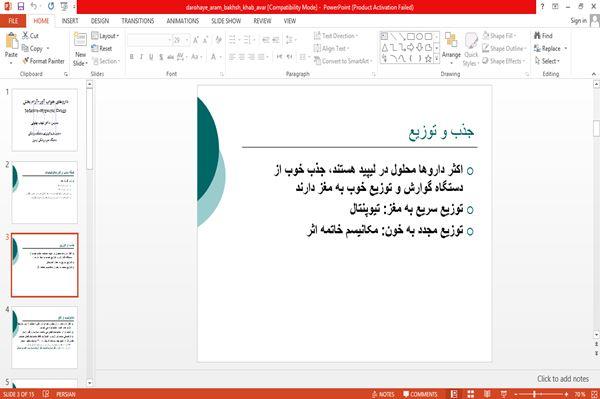Click the zoom out minus button
The width and height of the screenshot is (600, 399).
pyautogui.click(x=516, y=394)
